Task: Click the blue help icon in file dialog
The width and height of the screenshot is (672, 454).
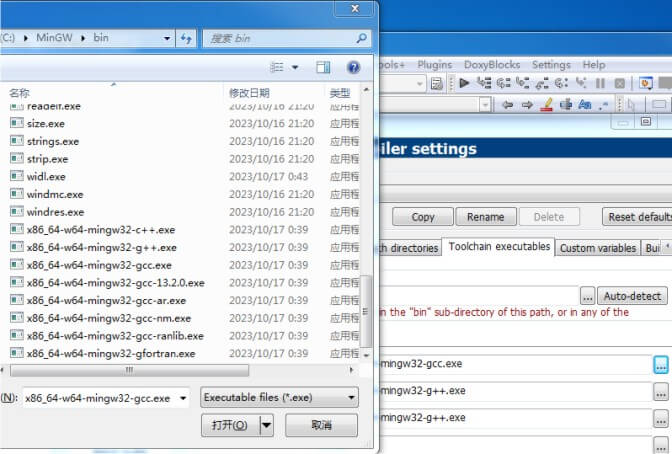Action: (353, 67)
